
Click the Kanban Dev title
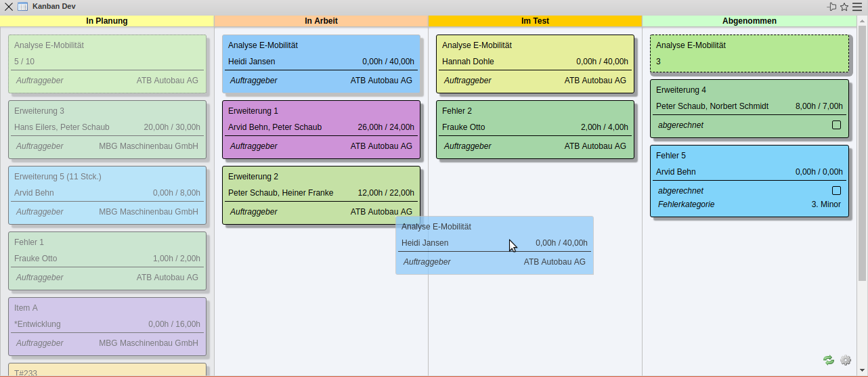pyautogui.click(x=53, y=7)
